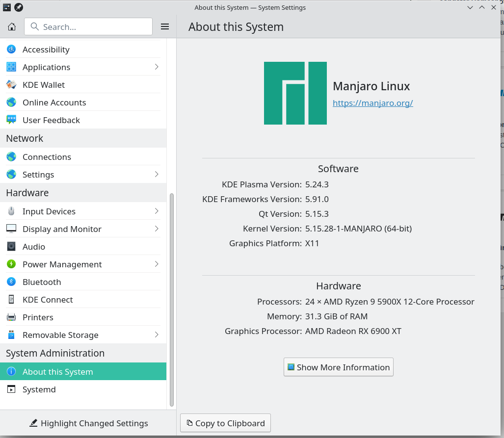Click the Display and Monitor icon

(x=11, y=229)
